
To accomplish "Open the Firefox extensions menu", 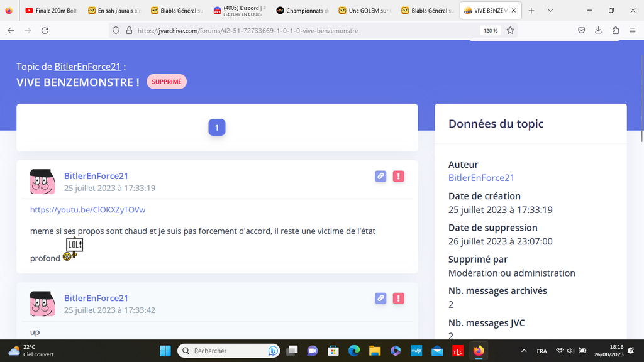I will (615, 30).
